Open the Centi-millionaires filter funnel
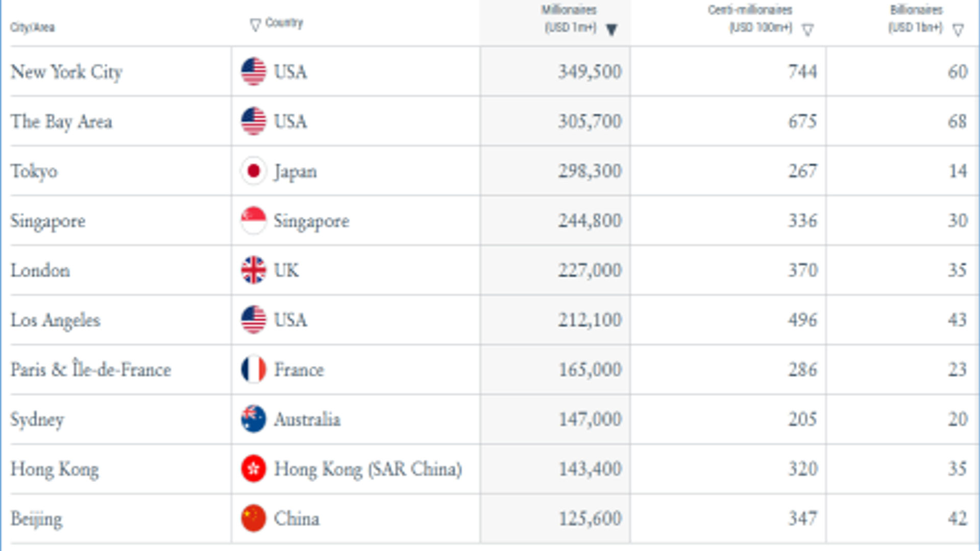 (x=808, y=30)
